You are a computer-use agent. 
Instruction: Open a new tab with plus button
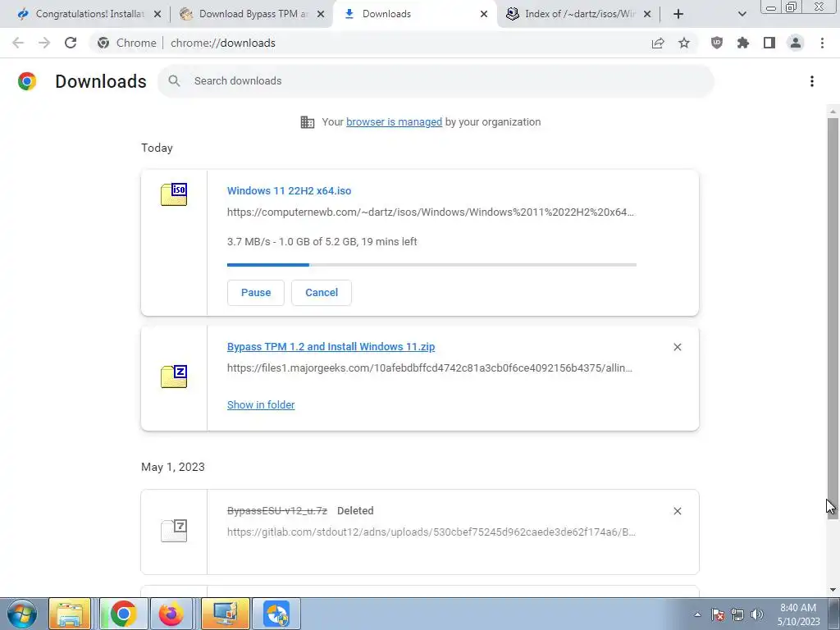coord(678,14)
